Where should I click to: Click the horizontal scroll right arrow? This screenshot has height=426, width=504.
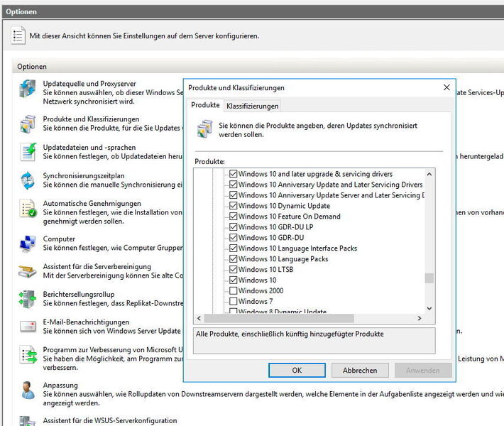point(419,318)
